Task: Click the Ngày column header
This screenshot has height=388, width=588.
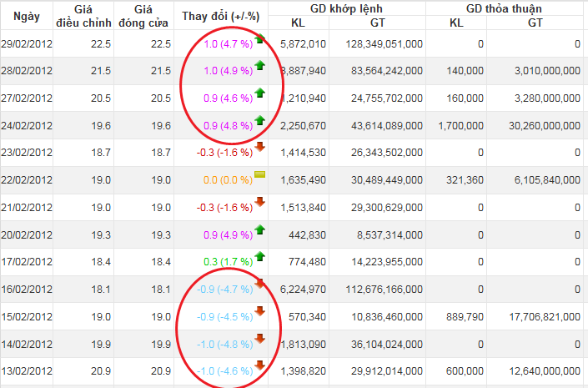Action: pyautogui.click(x=27, y=16)
